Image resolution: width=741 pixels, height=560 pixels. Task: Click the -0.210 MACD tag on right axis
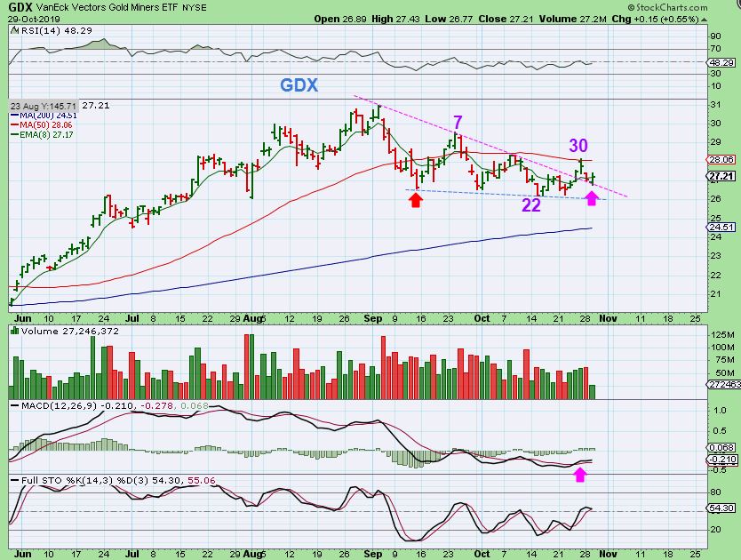[721, 460]
